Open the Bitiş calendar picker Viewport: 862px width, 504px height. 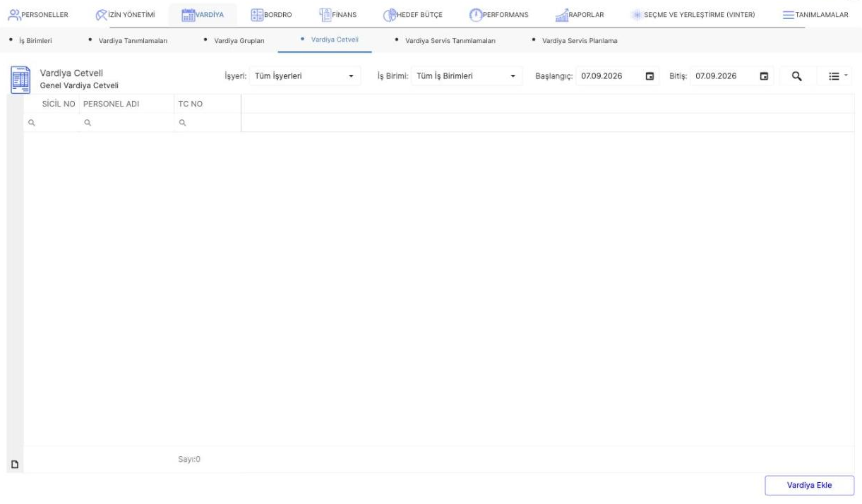[x=765, y=76]
